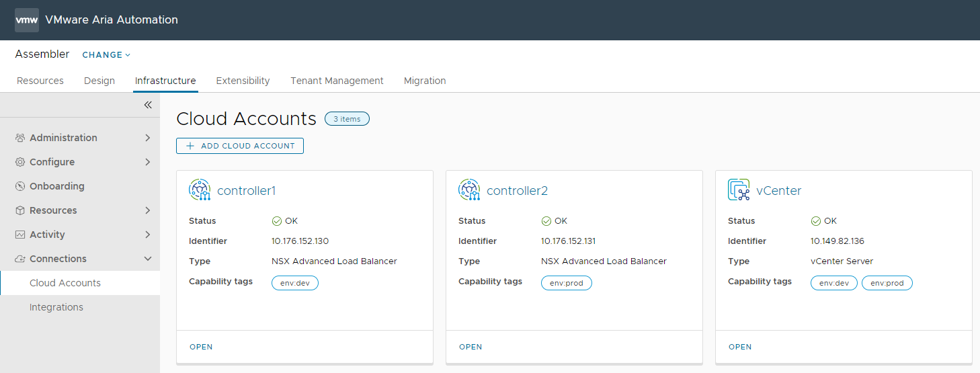Click the VMware logo icon

pos(27,20)
